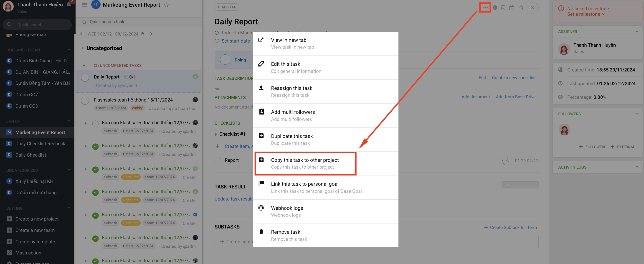Mark Daily Report task circle as complete

pyautogui.click(x=85, y=78)
